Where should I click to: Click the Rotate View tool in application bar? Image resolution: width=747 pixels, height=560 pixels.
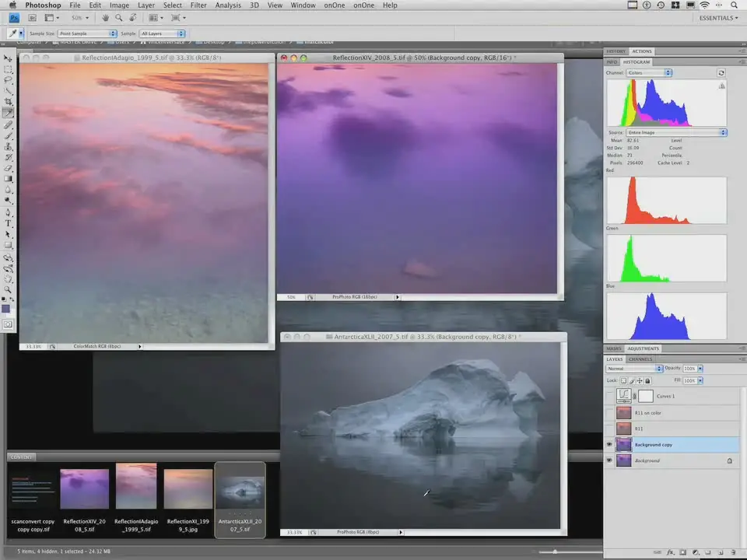click(132, 18)
